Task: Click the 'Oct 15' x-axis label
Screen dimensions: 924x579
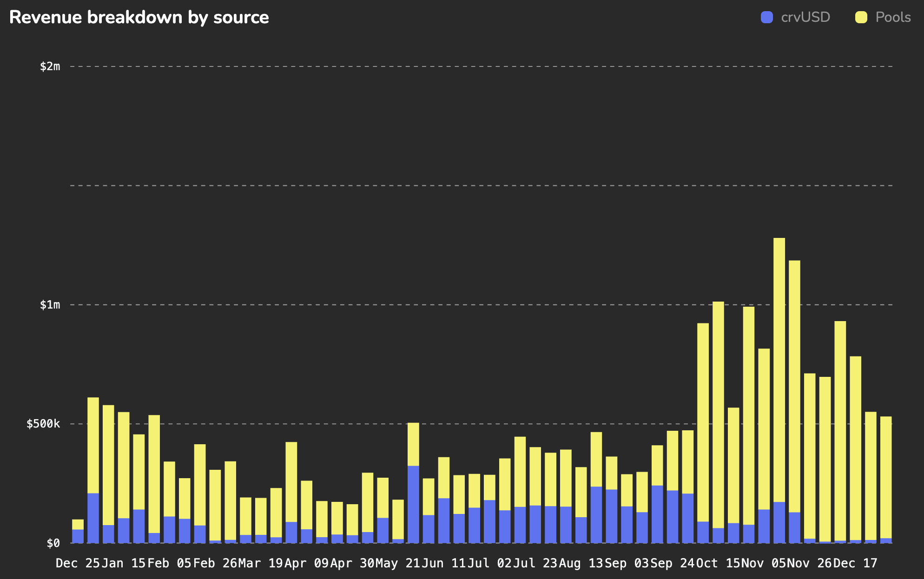Action: pyautogui.click(x=718, y=563)
